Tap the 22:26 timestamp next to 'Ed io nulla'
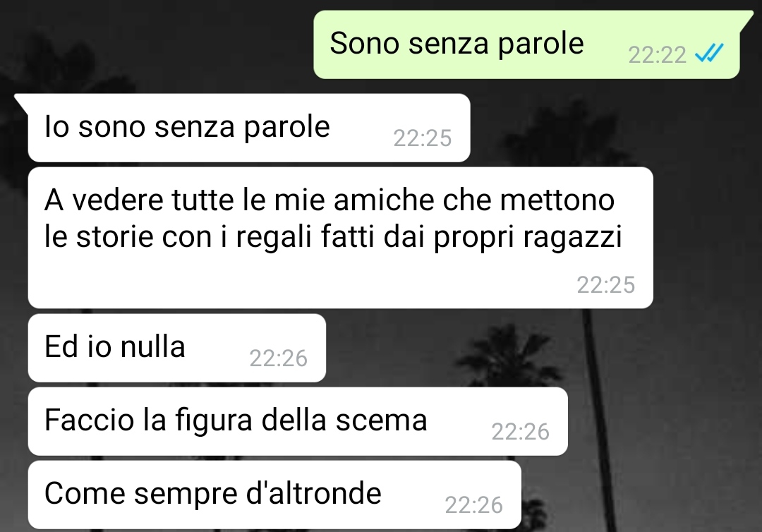Image resolution: width=762 pixels, height=532 pixels. point(279,358)
